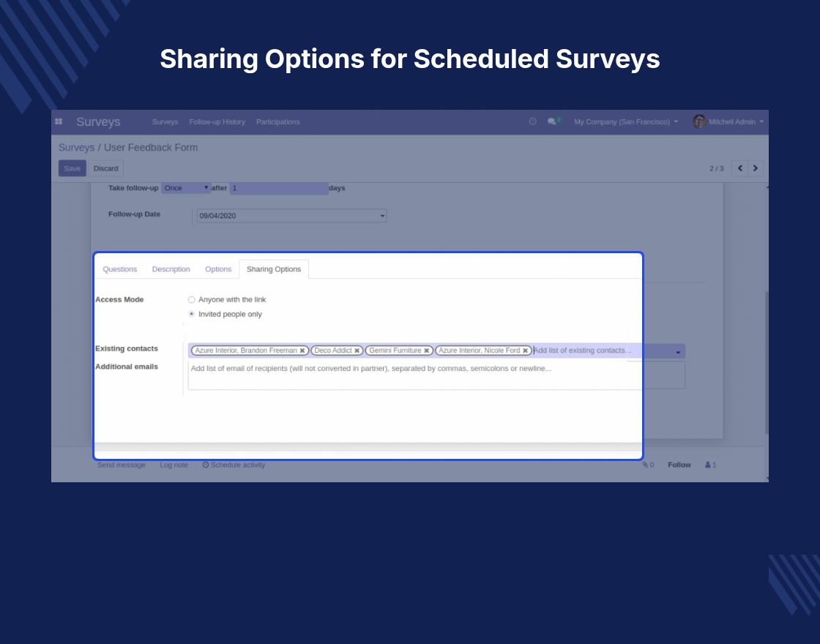Viewport: 820px width, 644px height.
Task: Open the Take follow-up Once dropdown
Action: pos(186,187)
